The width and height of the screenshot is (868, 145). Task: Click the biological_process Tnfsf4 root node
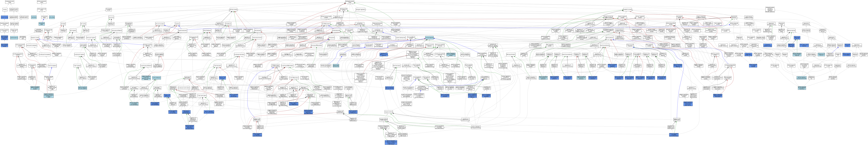pos(350,2)
